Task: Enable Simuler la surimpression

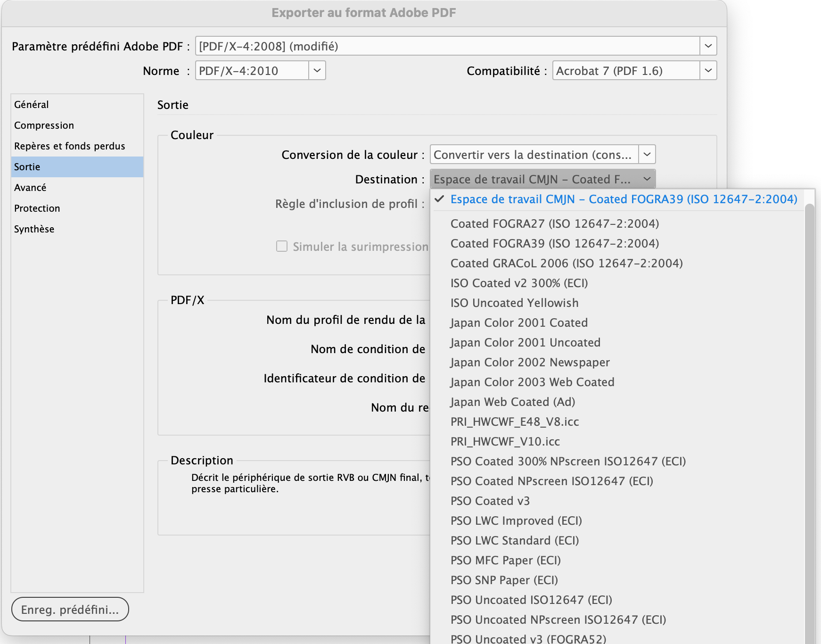Action: (x=282, y=246)
